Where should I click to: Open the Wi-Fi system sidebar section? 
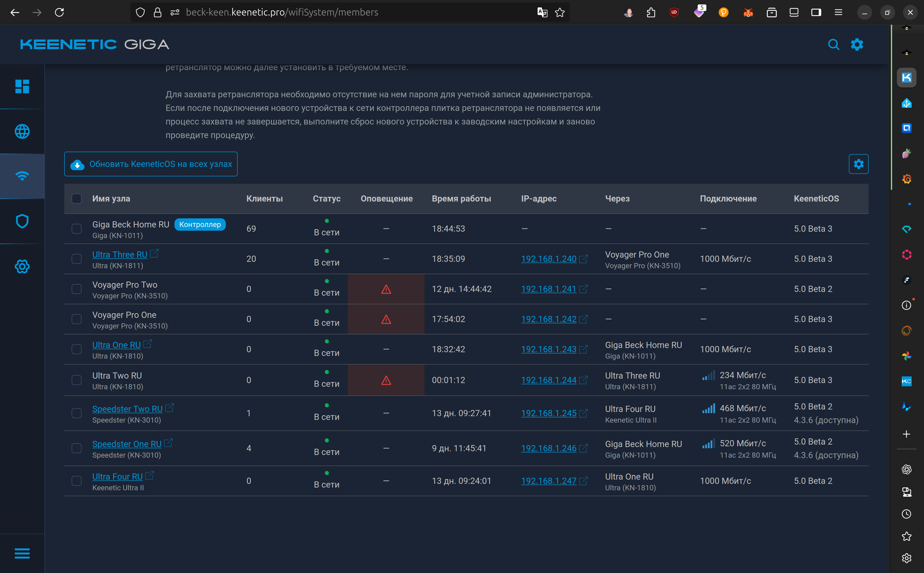22,176
